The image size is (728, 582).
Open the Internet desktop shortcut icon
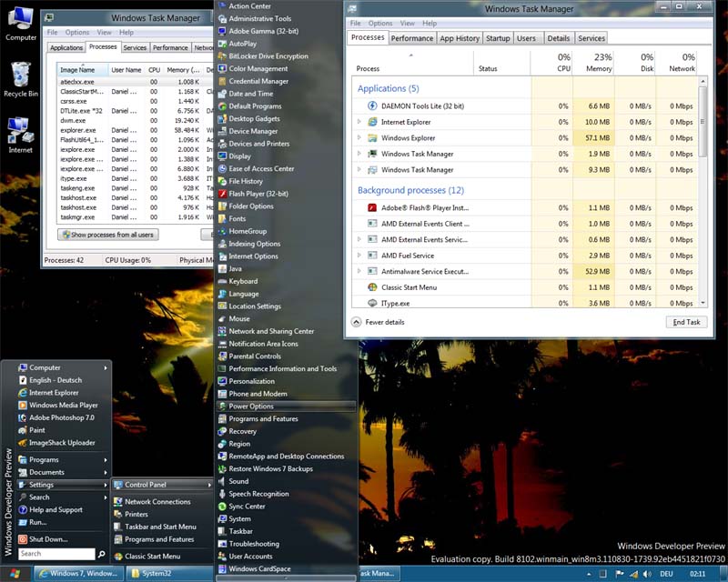click(20, 135)
